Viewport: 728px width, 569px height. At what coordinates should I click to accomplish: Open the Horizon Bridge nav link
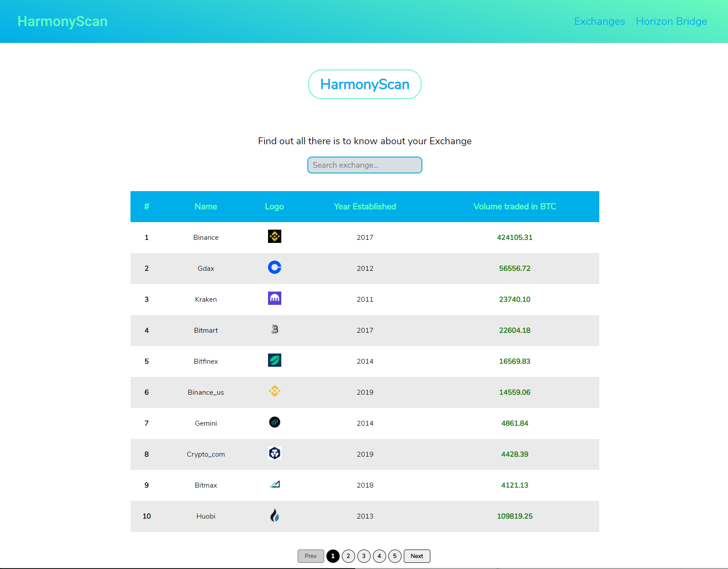(x=671, y=21)
